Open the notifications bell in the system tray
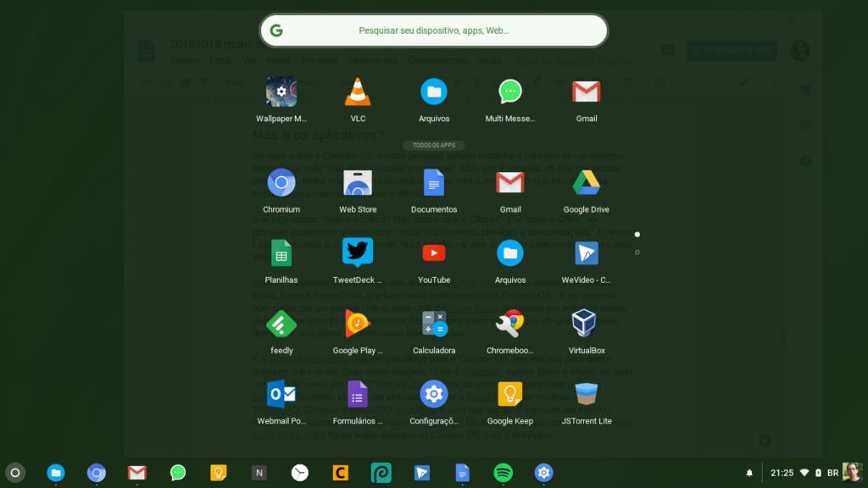This screenshot has width=868, height=488. click(749, 473)
